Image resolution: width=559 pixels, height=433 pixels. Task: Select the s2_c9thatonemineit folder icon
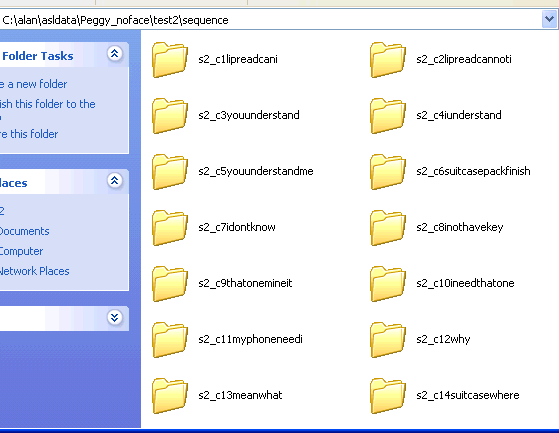[170, 283]
